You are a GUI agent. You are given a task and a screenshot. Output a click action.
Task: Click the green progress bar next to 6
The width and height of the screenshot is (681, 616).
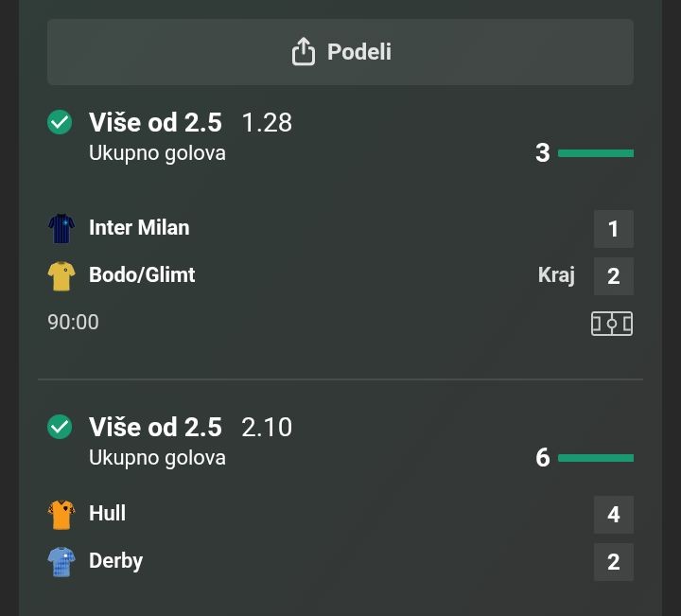click(596, 458)
